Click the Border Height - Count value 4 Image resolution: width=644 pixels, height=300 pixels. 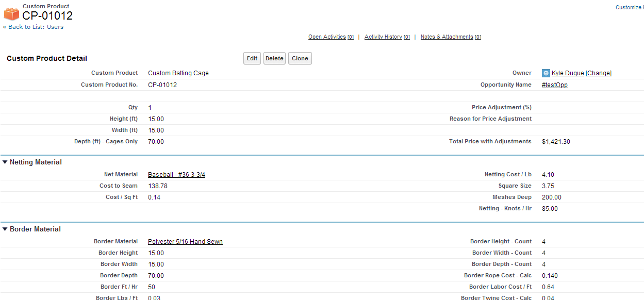[x=544, y=241]
